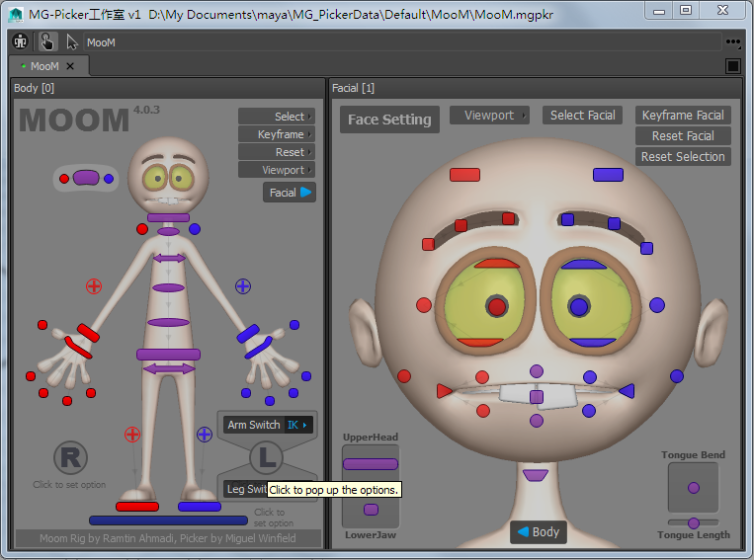
Task: Switch to the MooM tab
Action: pos(44,66)
